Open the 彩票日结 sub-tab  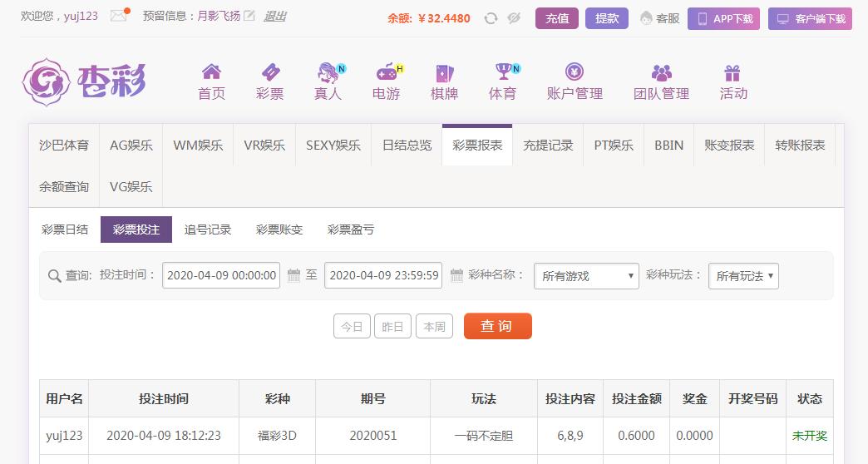[65, 230]
